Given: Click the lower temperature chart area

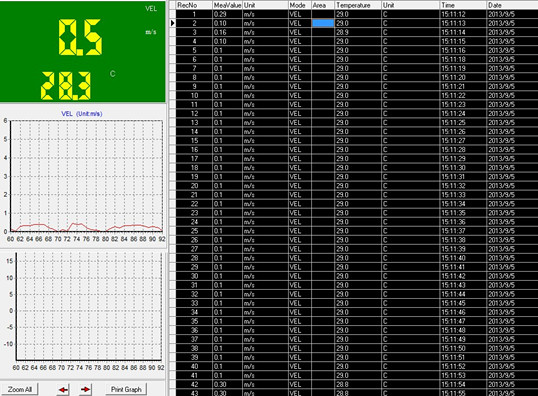Looking at the screenshot, I should pos(89,306).
